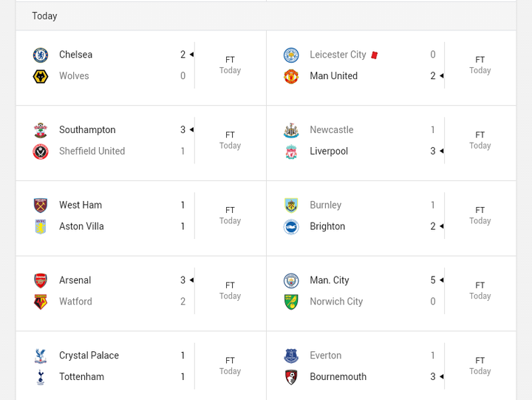The height and width of the screenshot is (400, 532).
Task: Click the Man. City club crest
Action: pyautogui.click(x=291, y=280)
